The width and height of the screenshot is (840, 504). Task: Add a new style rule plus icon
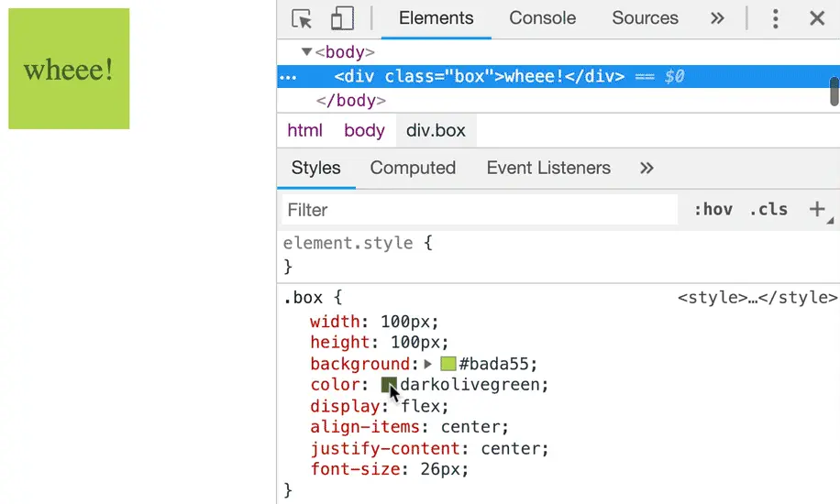pos(817,209)
